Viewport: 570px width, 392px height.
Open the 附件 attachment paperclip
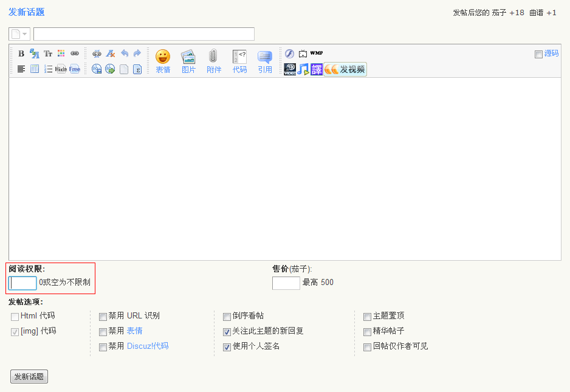(214, 61)
